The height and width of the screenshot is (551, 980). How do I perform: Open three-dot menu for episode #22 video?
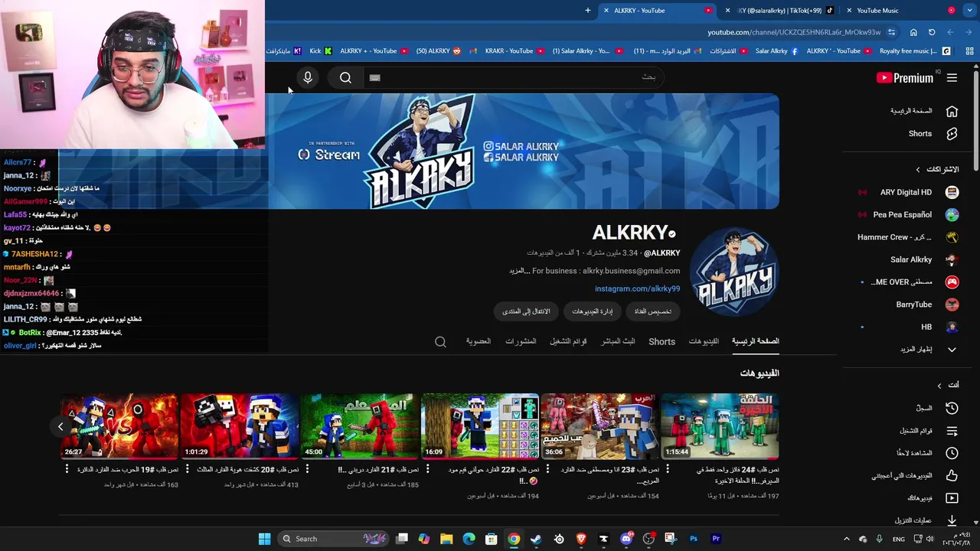(427, 470)
